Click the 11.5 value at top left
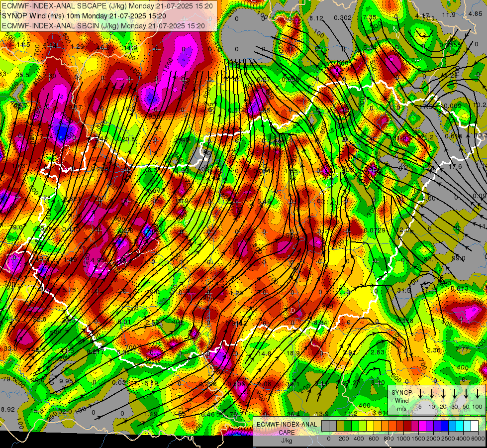The height and width of the screenshot is (448, 487). click(x=23, y=45)
